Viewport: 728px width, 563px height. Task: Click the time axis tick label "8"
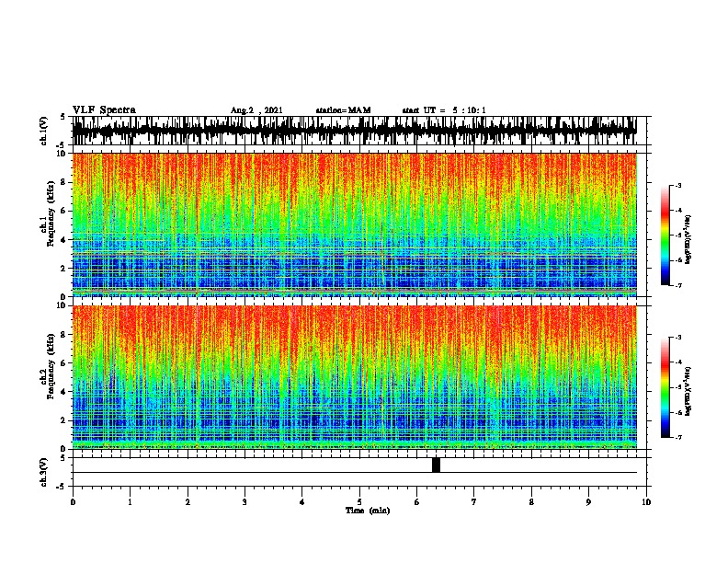tap(531, 501)
